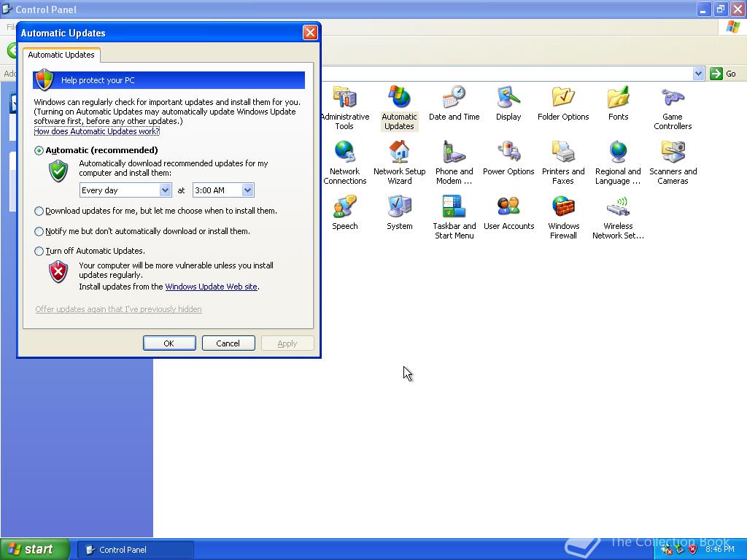Open How does Automatic Updates work link

pyautogui.click(x=97, y=131)
